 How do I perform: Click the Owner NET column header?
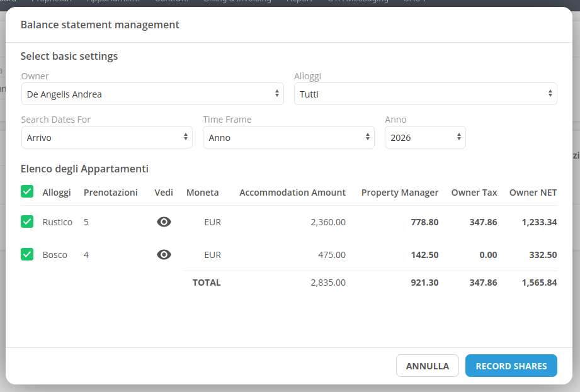[x=533, y=193]
